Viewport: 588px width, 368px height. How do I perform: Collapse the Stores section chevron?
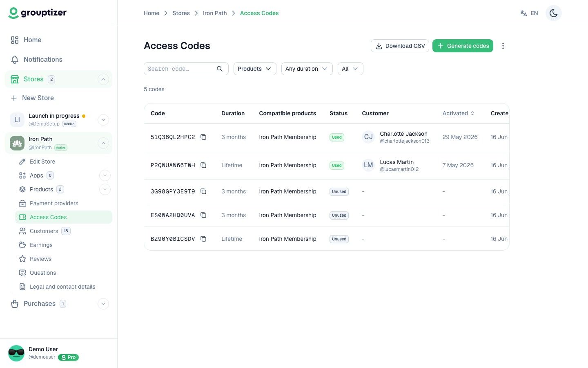103,79
